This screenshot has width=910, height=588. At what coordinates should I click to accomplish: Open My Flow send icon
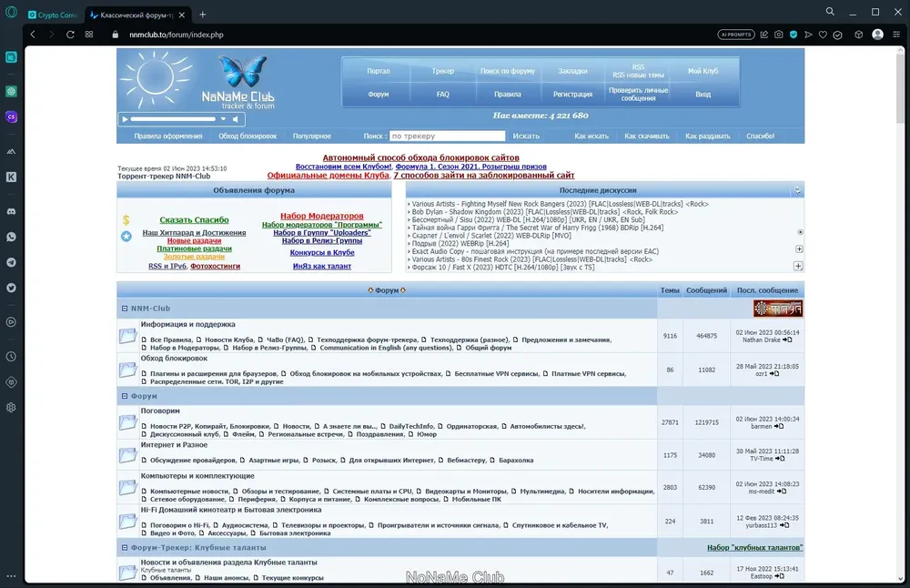[808, 35]
